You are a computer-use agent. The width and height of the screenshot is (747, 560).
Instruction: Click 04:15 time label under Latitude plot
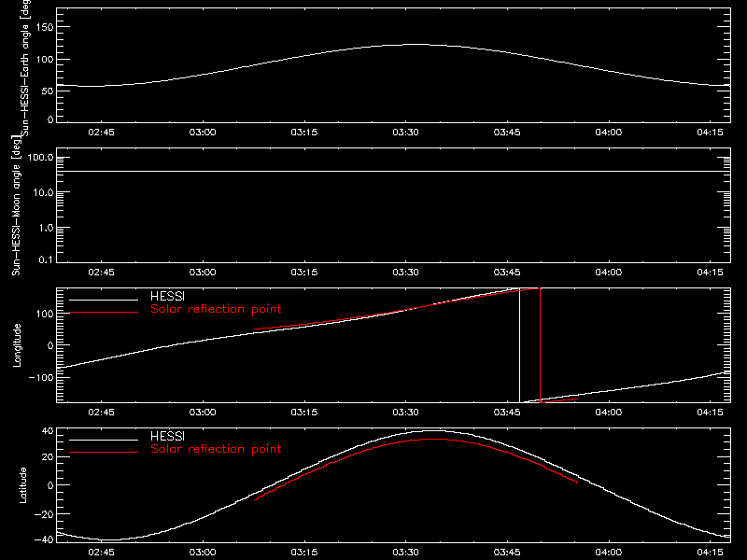710,553
